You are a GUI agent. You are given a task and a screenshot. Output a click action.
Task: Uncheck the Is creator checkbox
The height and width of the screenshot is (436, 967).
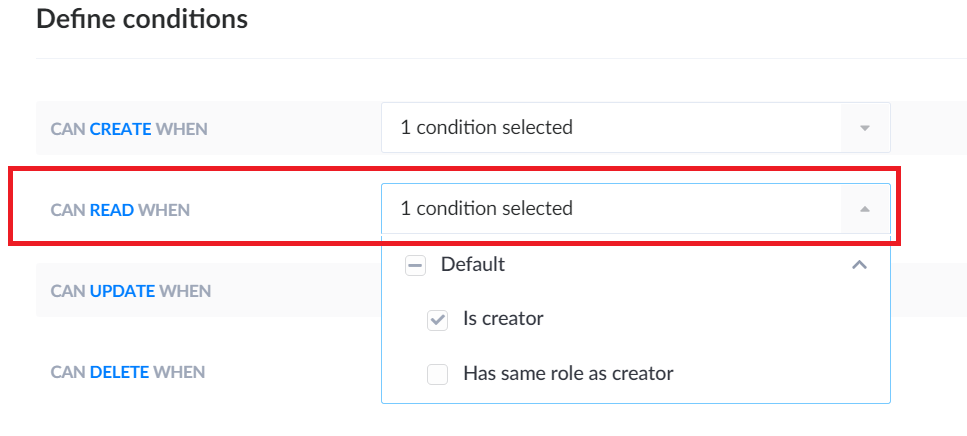tap(437, 320)
